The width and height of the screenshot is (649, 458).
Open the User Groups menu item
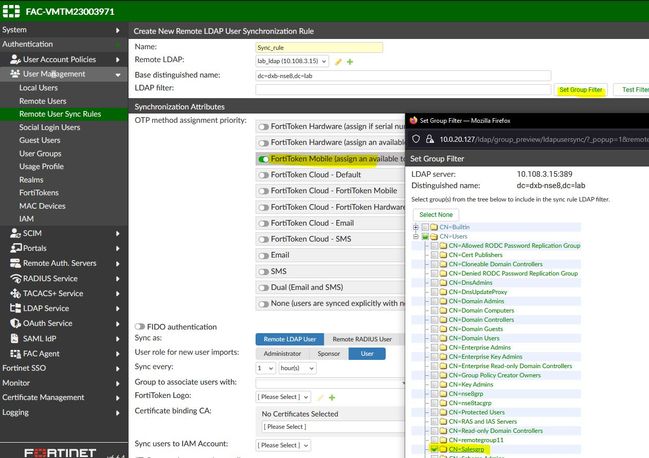[40, 153]
